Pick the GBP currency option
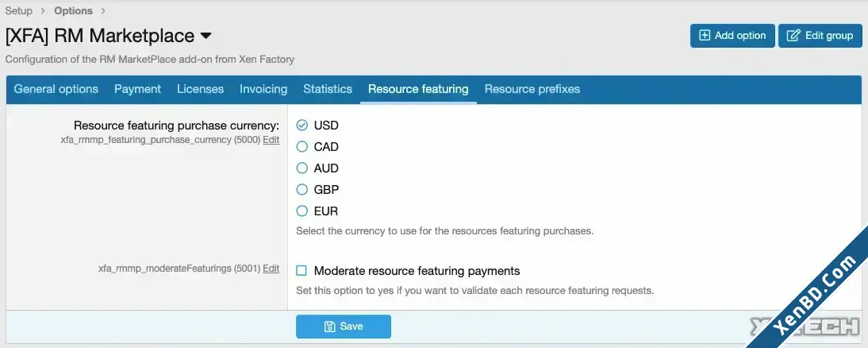Viewport: 868px width, 348px height. (301, 190)
